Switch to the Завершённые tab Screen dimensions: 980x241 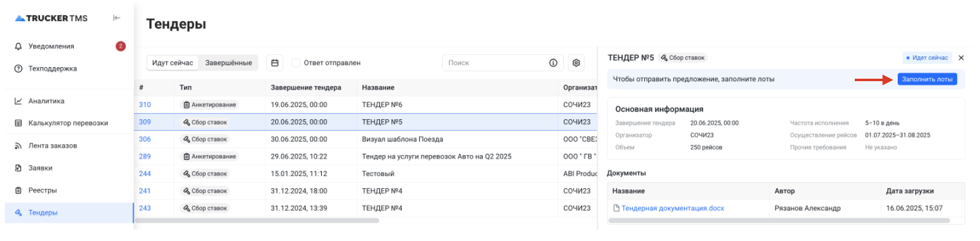[x=229, y=63]
